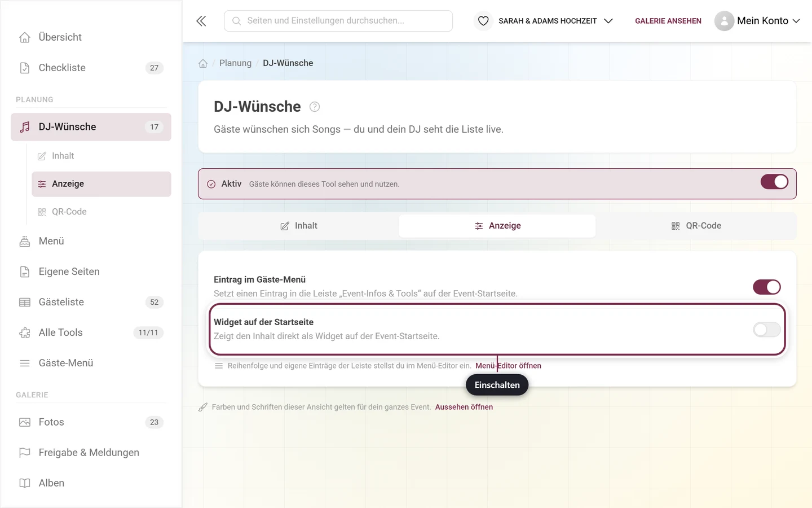Click Menü-Editor öffnen link

pyautogui.click(x=508, y=366)
